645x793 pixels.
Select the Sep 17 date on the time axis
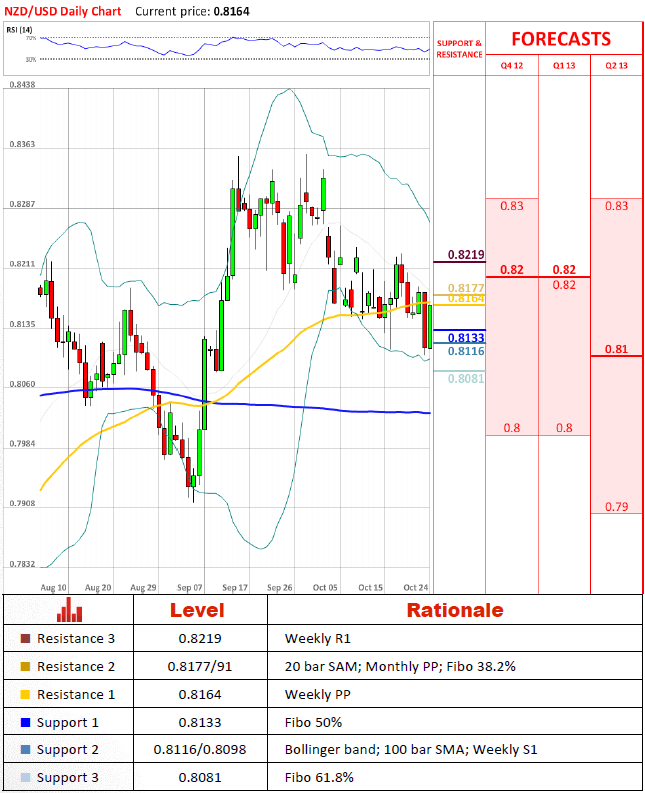pyautogui.click(x=235, y=588)
